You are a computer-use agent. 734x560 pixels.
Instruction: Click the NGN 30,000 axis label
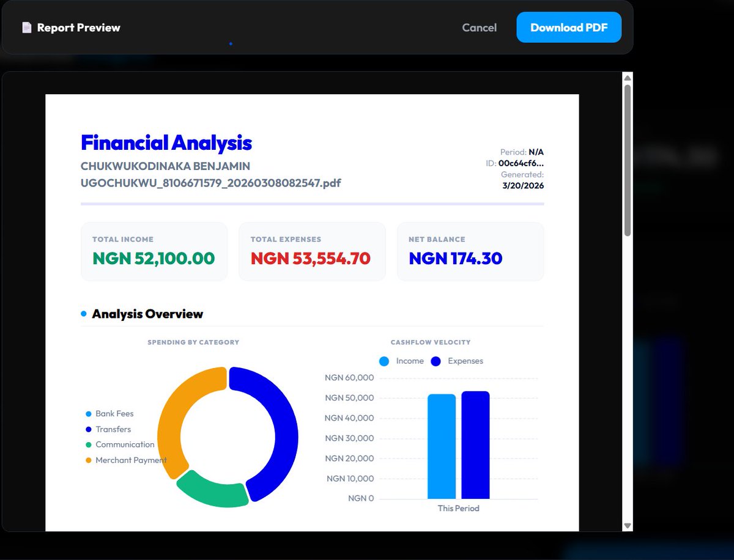point(349,438)
